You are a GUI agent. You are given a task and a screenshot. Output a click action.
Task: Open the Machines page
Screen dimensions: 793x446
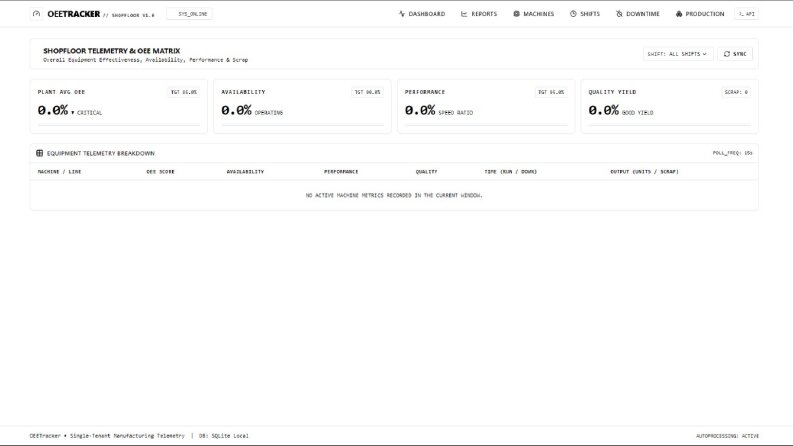(x=534, y=14)
